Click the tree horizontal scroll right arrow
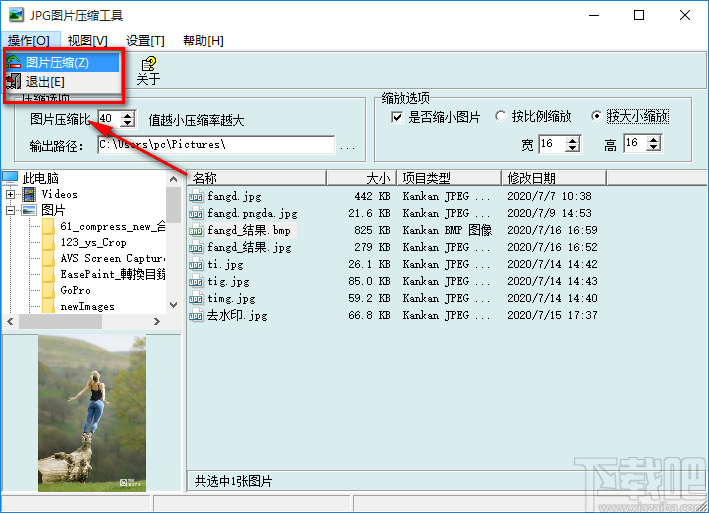This screenshot has height=513, width=709. pyautogui.click(x=156, y=321)
